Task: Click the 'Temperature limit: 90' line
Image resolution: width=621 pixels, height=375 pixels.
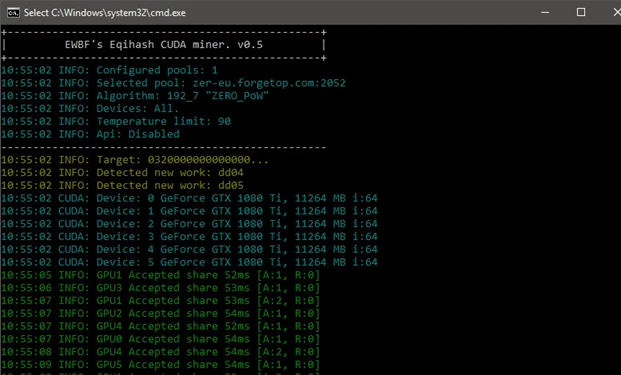Action: pos(116,121)
